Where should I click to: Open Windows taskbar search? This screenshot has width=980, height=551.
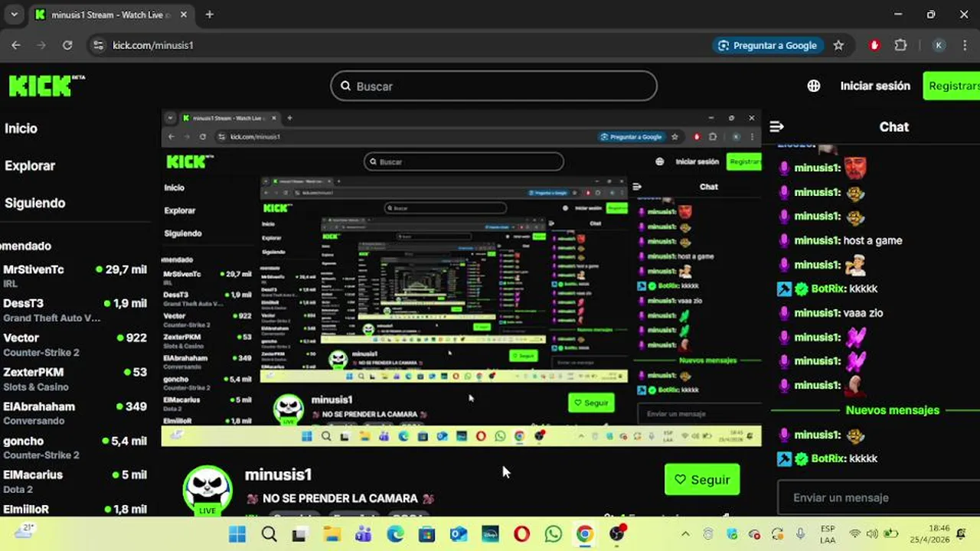pyautogui.click(x=269, y=534)
